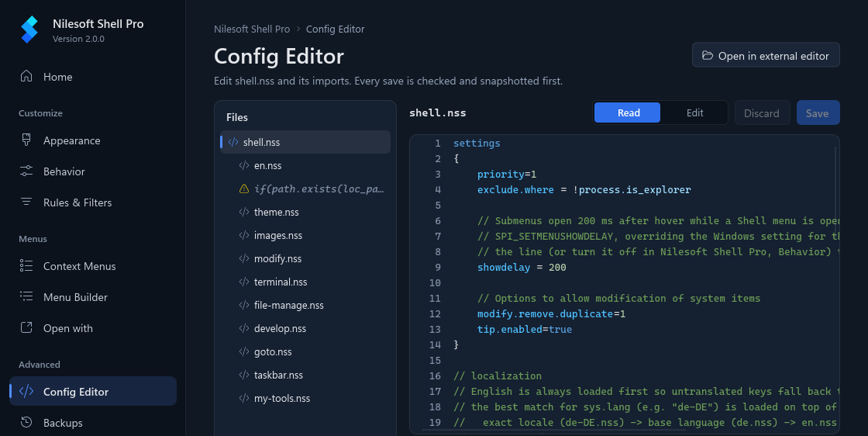
Task: Open terminal.nss file
Action: 305,282
